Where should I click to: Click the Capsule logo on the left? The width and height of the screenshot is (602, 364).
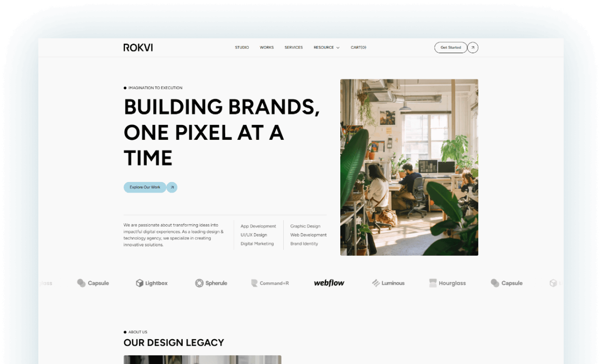point(93,283)
